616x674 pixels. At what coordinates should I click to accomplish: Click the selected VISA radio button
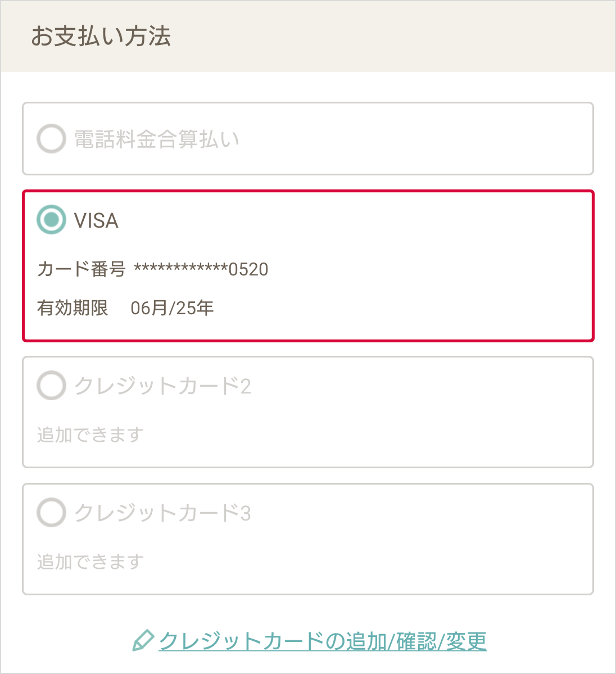51,220
